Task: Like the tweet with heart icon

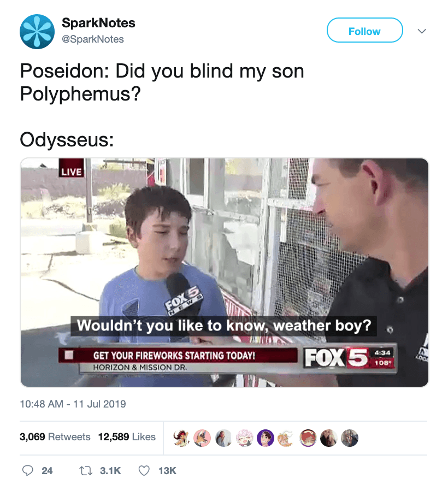Action: coord(144,471)
